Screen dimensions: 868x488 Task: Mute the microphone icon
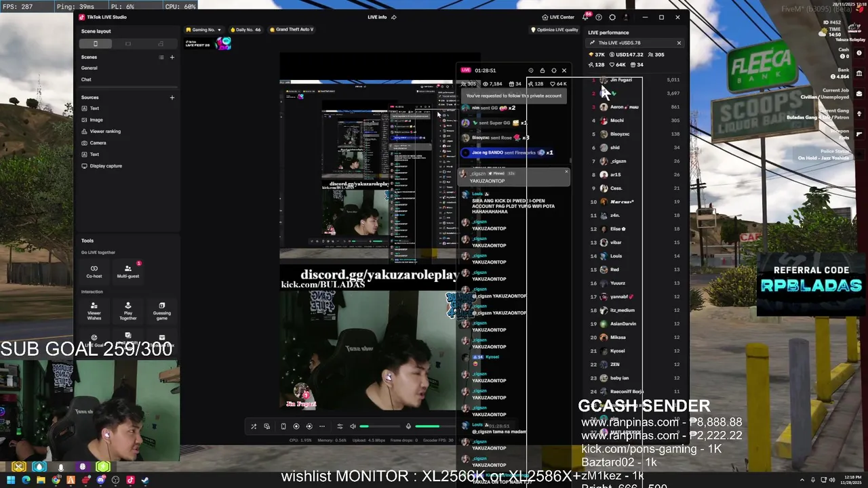tap(408, 426)
